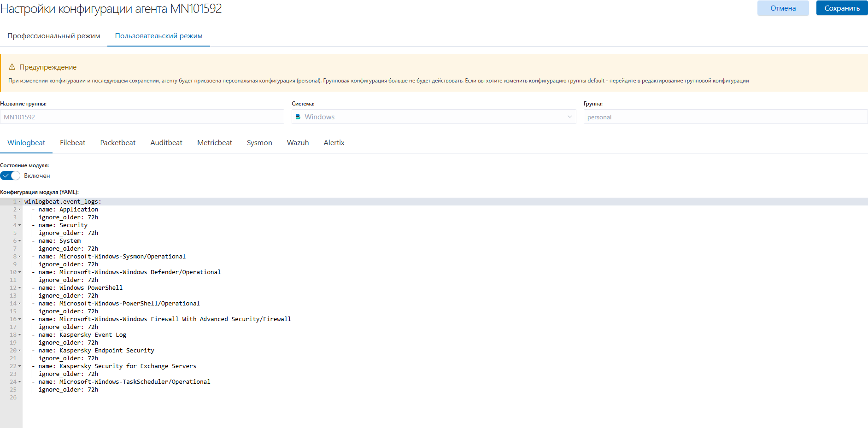Image resolution: width=868 pixels, height=428 pixels.
Task: Click ignore_older: 72h on line 25
Action: point(68,390)
